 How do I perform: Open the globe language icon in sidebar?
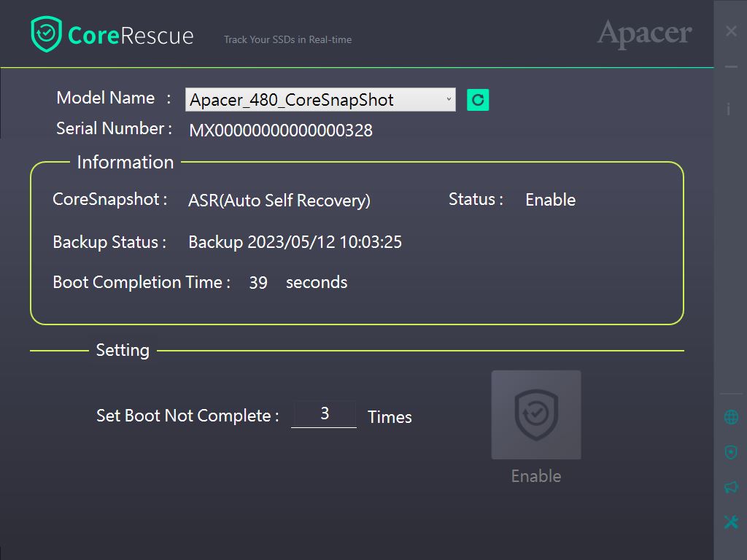pyautogui.click(x=731, y=417)
